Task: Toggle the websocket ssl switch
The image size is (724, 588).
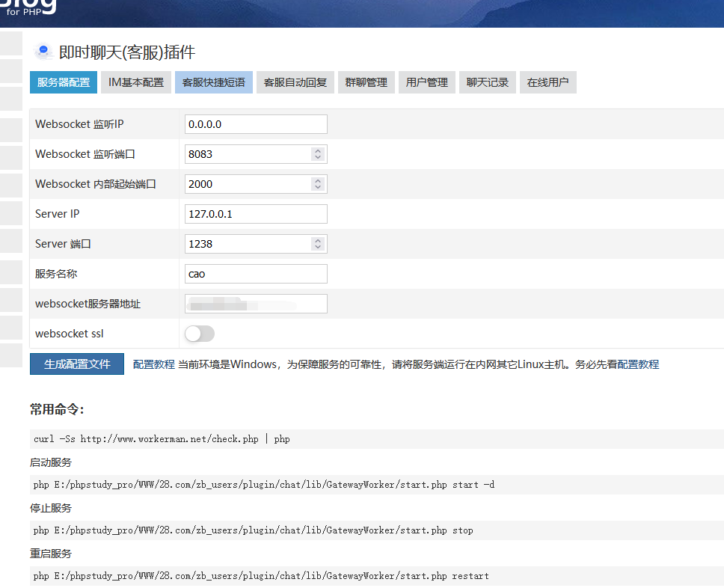Action: click(200, 334)
